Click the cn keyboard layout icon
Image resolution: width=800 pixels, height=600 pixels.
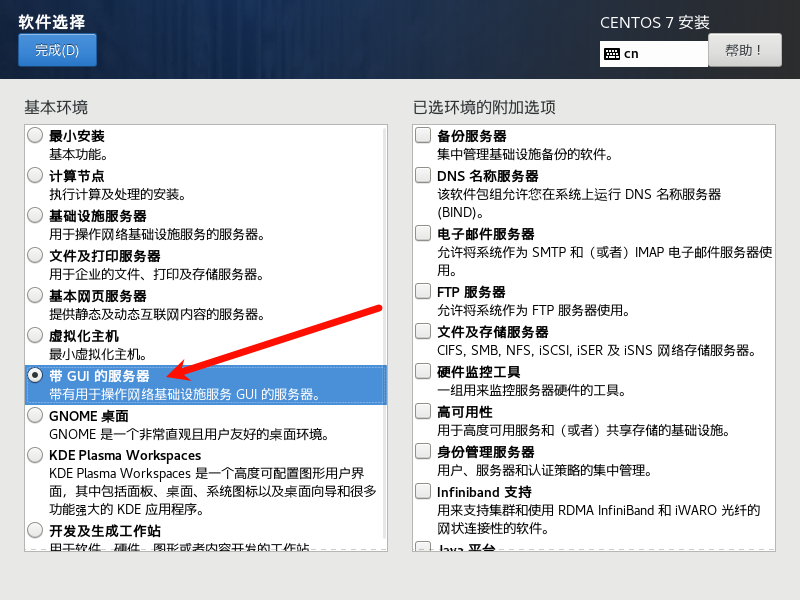click(612, 54)
